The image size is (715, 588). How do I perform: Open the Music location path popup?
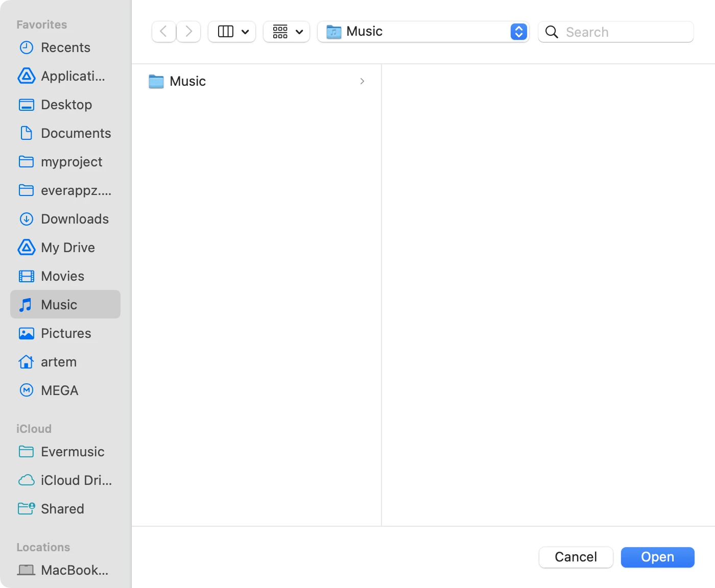tap(518, 32)
